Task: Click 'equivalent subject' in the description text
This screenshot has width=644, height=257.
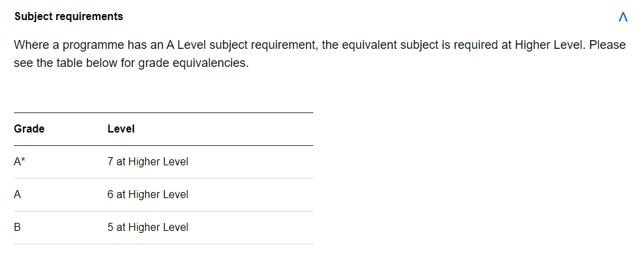Action: pos(390,45)
